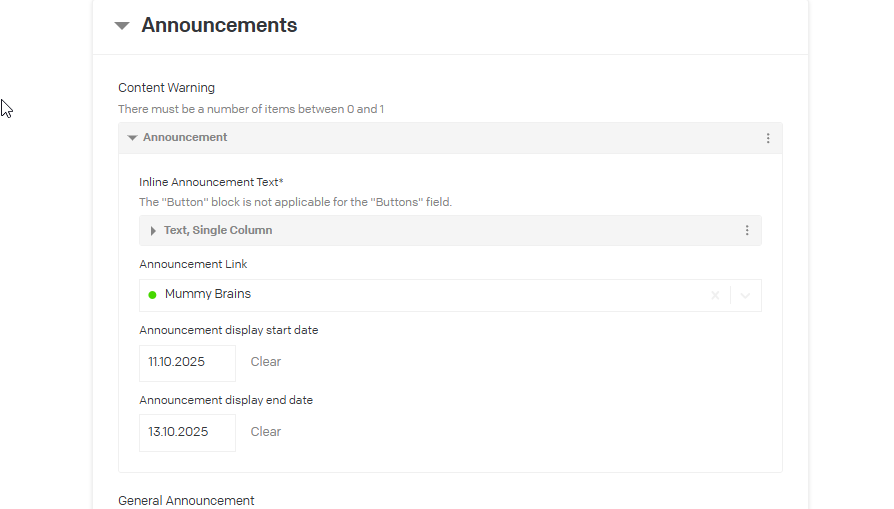Click the Content Warning field label
Viewport: 894px width, 509px height.
[166, 88]
